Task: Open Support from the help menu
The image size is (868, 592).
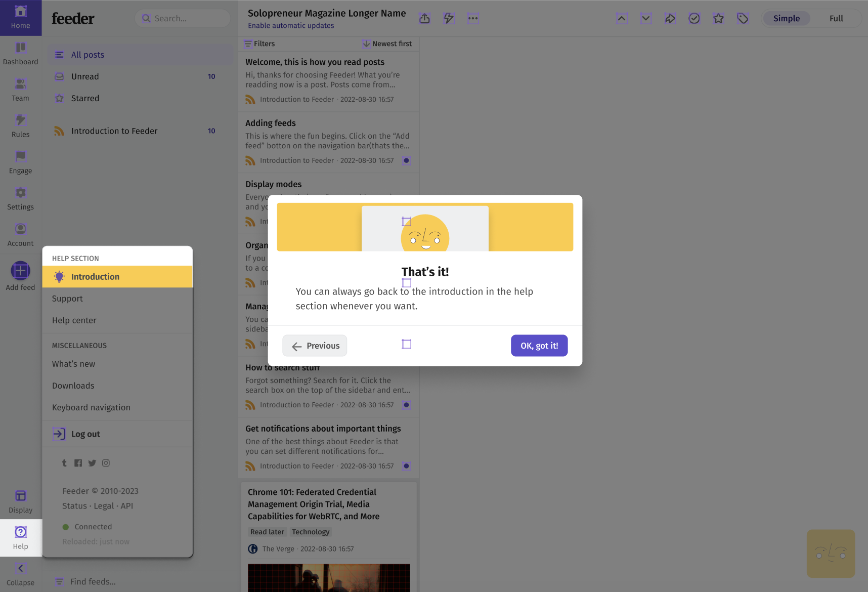Action: tap(117, 299)
